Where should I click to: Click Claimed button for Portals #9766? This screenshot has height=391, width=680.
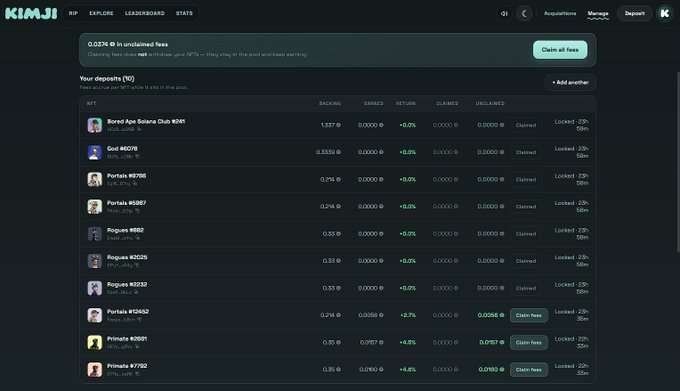pos(526,179)
